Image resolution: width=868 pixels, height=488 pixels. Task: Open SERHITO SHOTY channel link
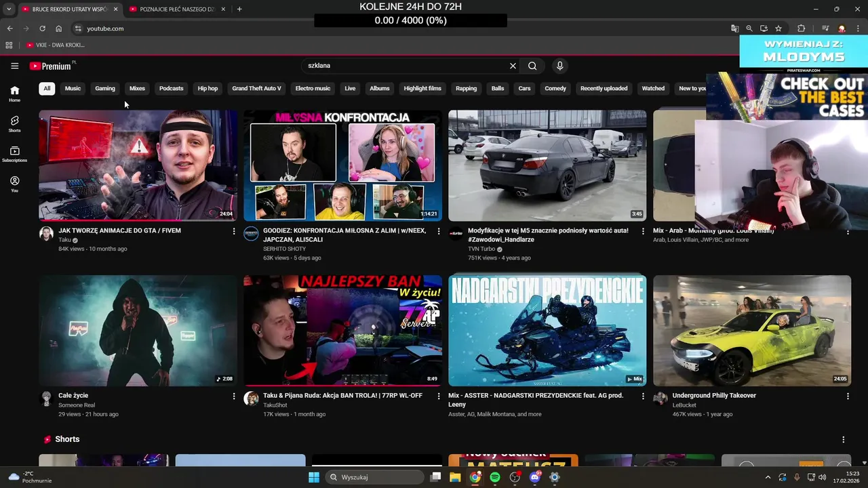(284, 249)
